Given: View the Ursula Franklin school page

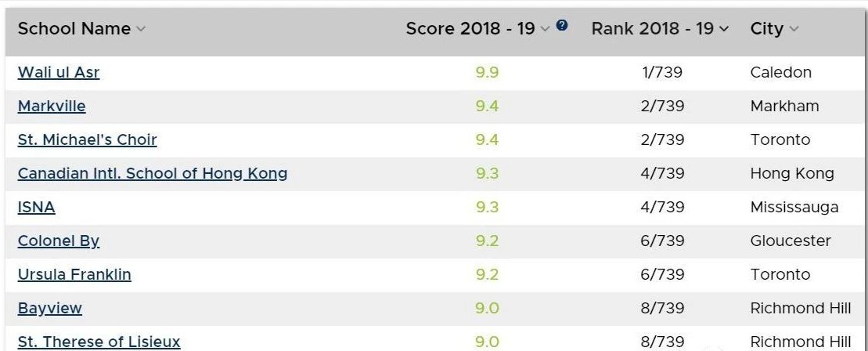Looking at the screenshot, I should pos(74,274).
